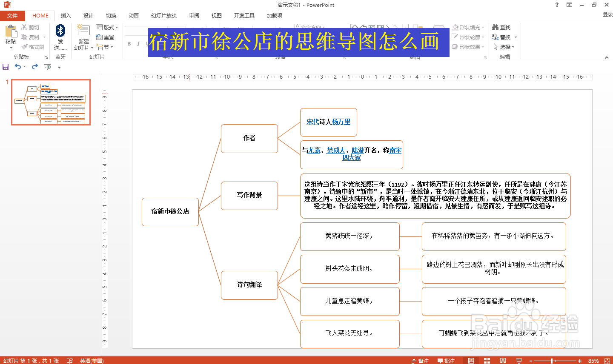Select slide 1 thumbnail in the panel
Viewport: 613px width, 364px height.
click(x=51, y=102)
